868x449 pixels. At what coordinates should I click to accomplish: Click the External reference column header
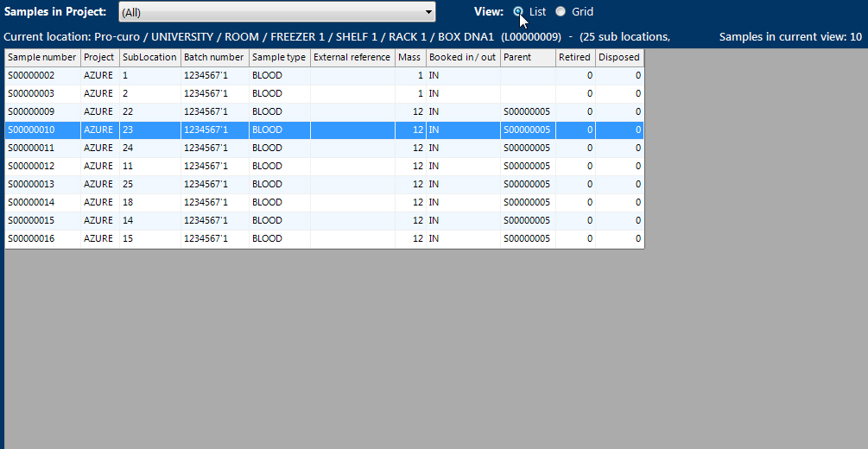pos(352,58)
